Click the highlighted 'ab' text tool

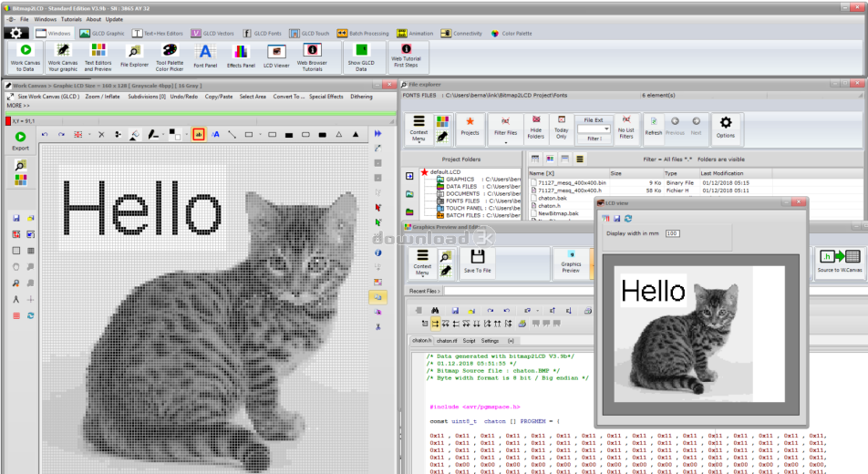[x=199, y=134]
